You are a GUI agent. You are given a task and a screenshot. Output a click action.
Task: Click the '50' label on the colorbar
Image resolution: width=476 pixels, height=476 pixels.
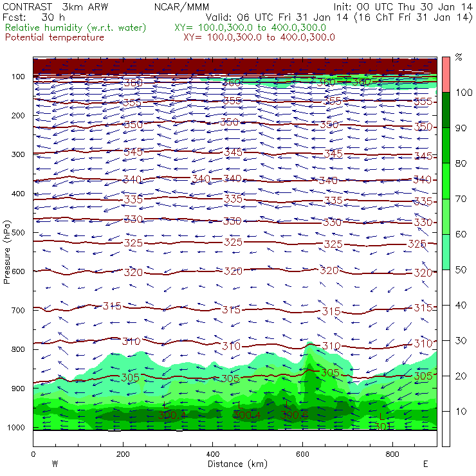(461, 270)
